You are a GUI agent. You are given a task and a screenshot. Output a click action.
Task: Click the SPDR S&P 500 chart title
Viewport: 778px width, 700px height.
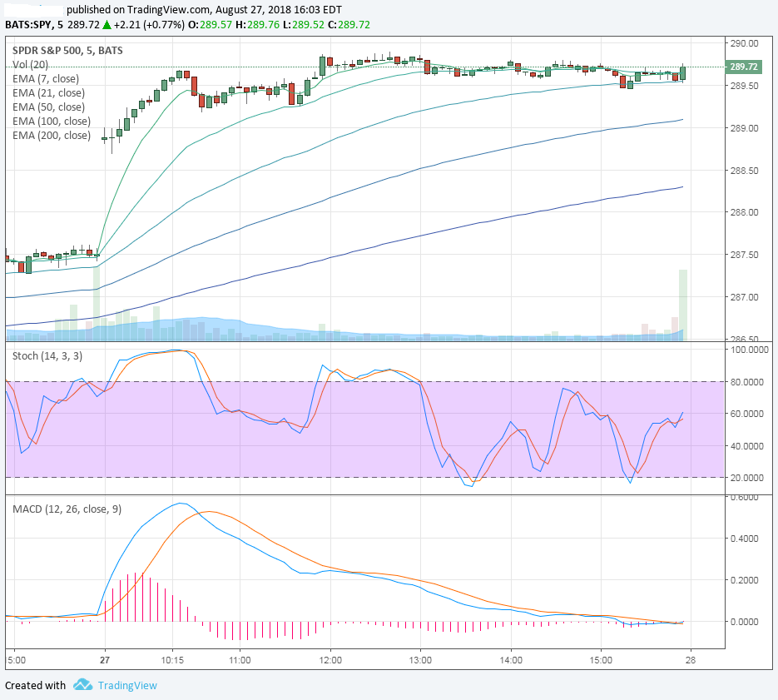click(67, 50)
